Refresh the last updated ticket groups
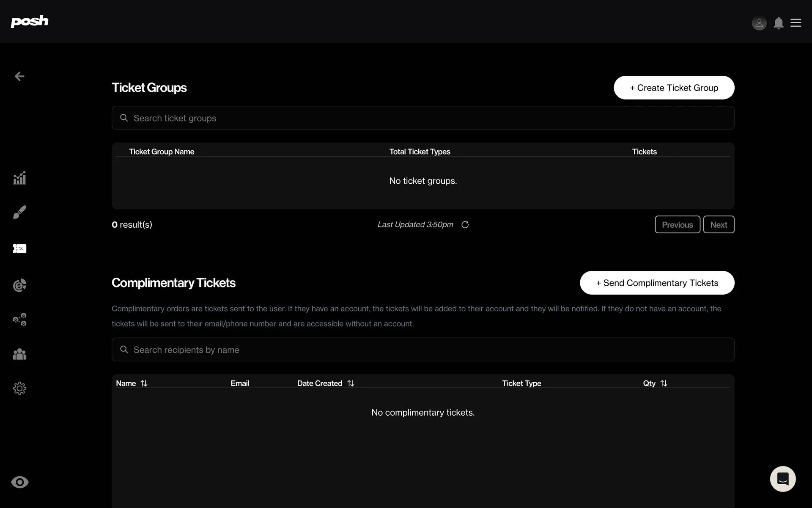This screenshot has width=812, height=508. (x=465, y=225)
